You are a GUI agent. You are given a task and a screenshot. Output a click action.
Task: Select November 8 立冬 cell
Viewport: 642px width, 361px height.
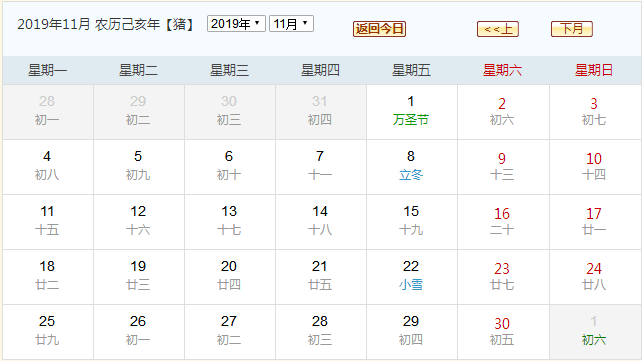411,167
